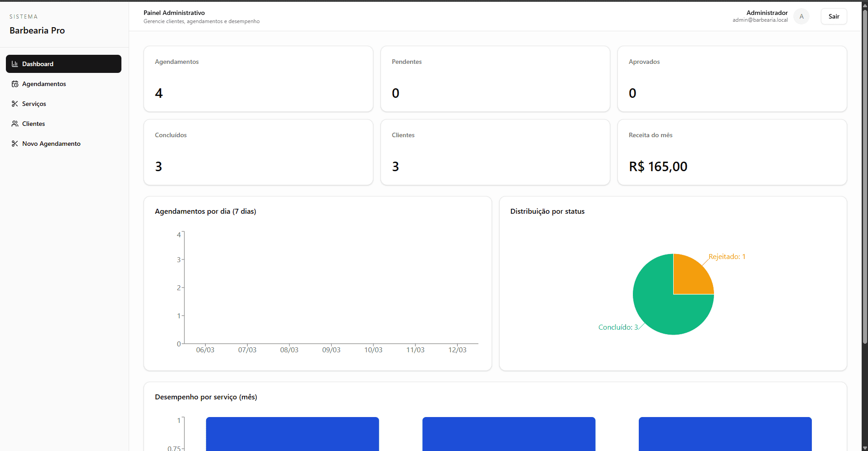The height and width of the screenshot is (451, 868).
Task: Click the administrator avatar circle
Action: coord(801,17)
